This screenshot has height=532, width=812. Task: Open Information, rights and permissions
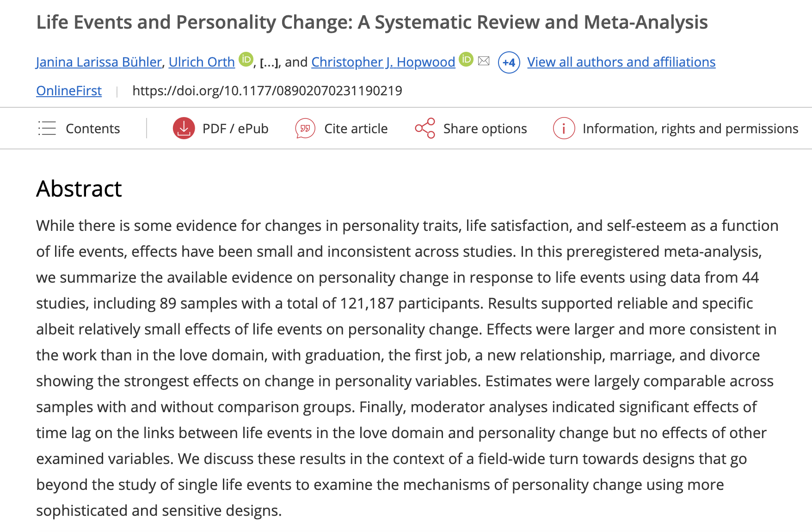click(x=690, y=129)
